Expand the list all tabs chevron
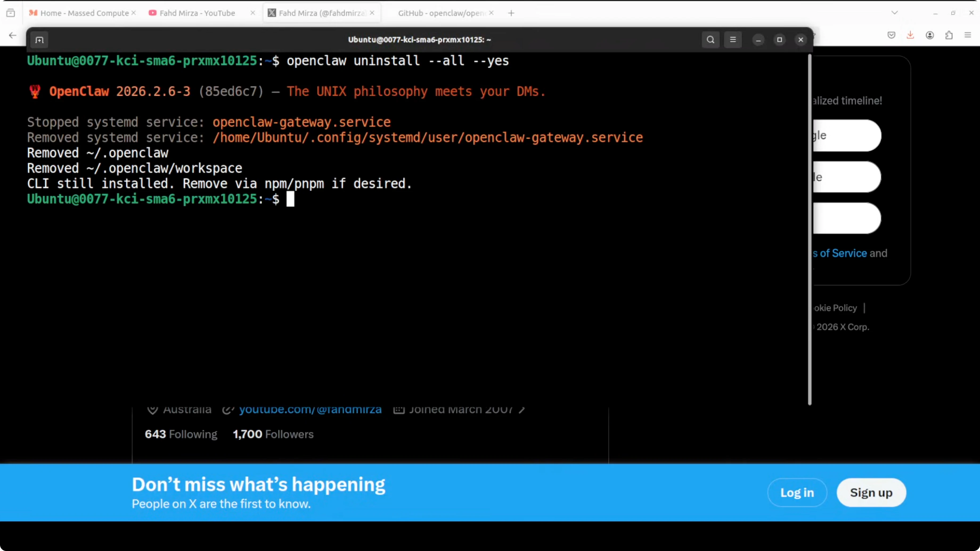Screen dimensions: 980x551 click(895, 13)
